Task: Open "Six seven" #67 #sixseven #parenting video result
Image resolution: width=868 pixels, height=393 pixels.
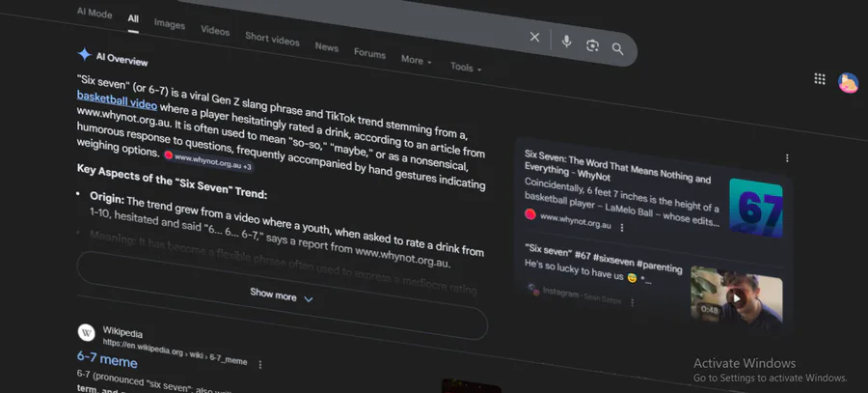Action: point(604,259)
